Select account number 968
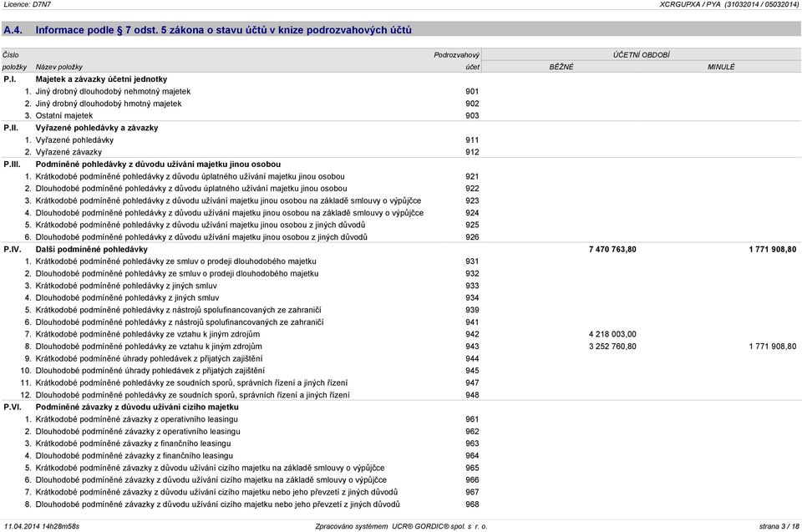 tap(472, 505)
